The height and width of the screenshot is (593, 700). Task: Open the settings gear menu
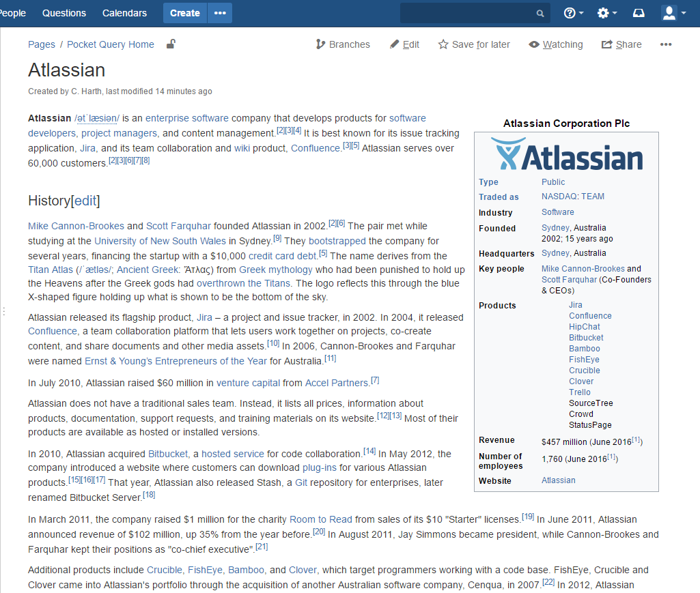[x=606, y=13]
